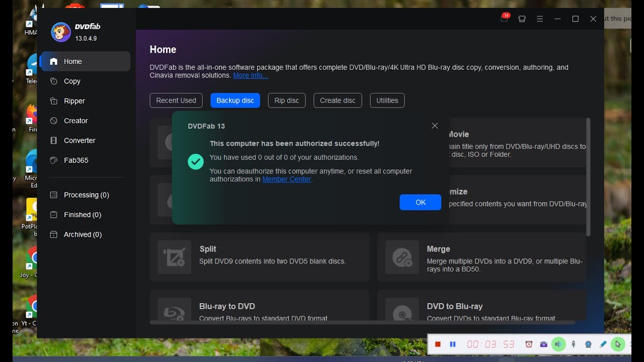Open the DVDFab hamburger menu

tap(540, 19)
